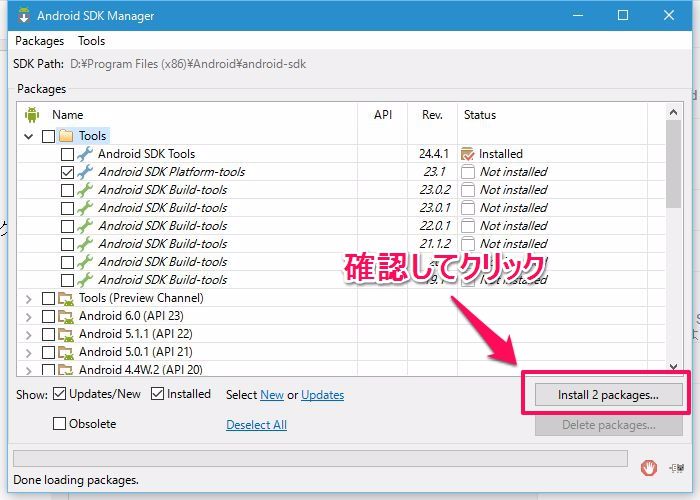
Task: Click the revision value 23.0.2
Action: (434, 190)
